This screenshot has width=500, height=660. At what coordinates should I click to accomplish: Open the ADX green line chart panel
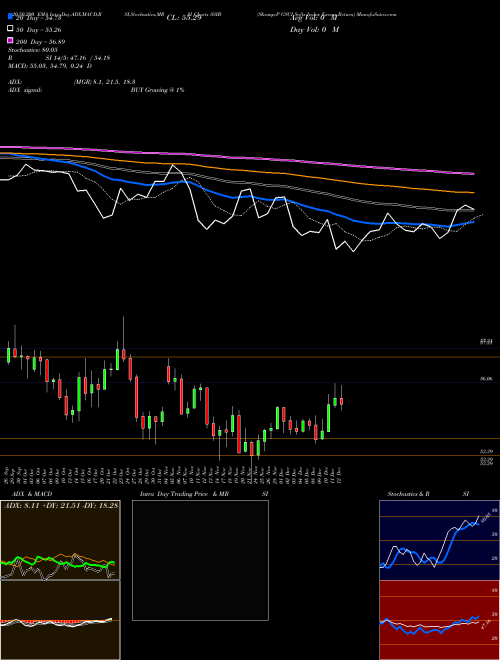point(60,540)
